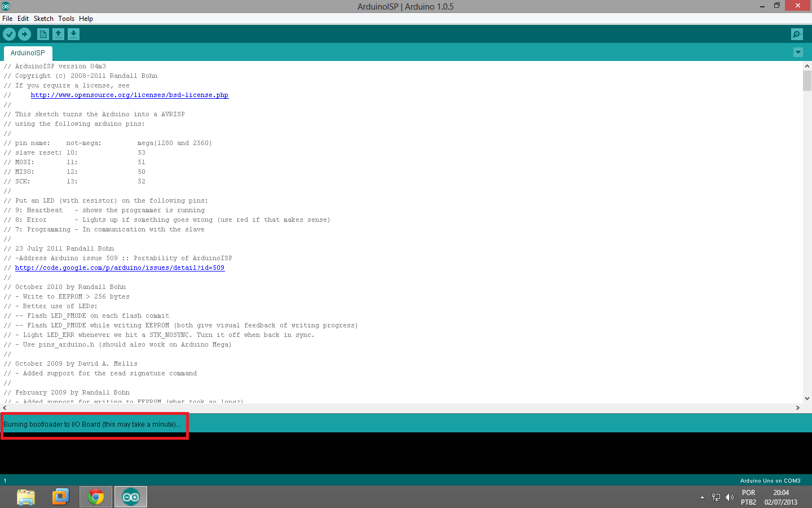This screenshot has height=508, width=812.
Task: Launch the Arduino IDE taskbar icon
Action: 130,497
